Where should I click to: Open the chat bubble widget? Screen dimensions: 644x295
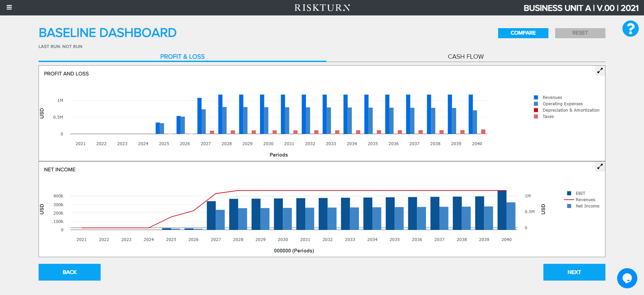point(627,278)
